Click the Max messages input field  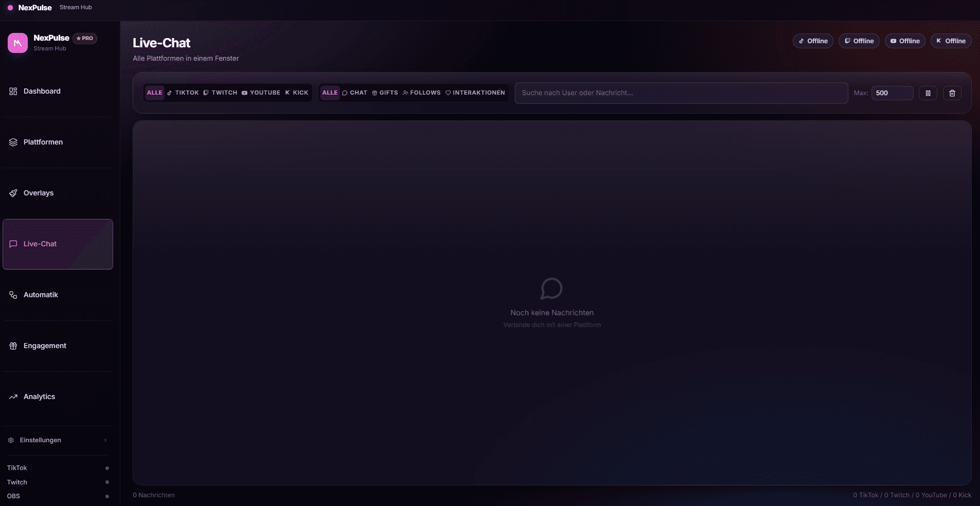tap(892, 93)
